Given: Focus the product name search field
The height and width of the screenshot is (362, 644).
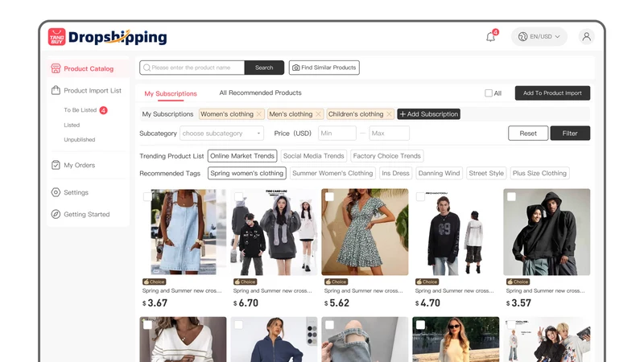Looking at the screenshot, I should [192, 68].
